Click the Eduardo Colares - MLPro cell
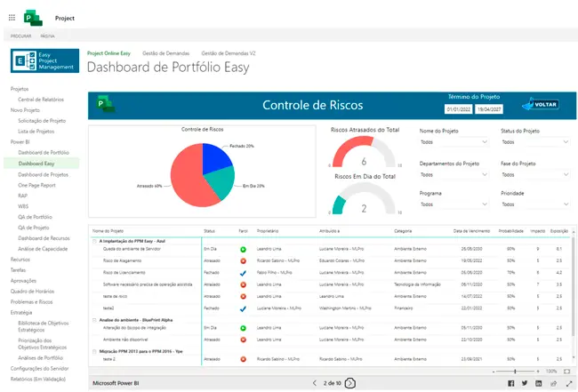This screenshot has height=392, width=578. click(341, 260)
